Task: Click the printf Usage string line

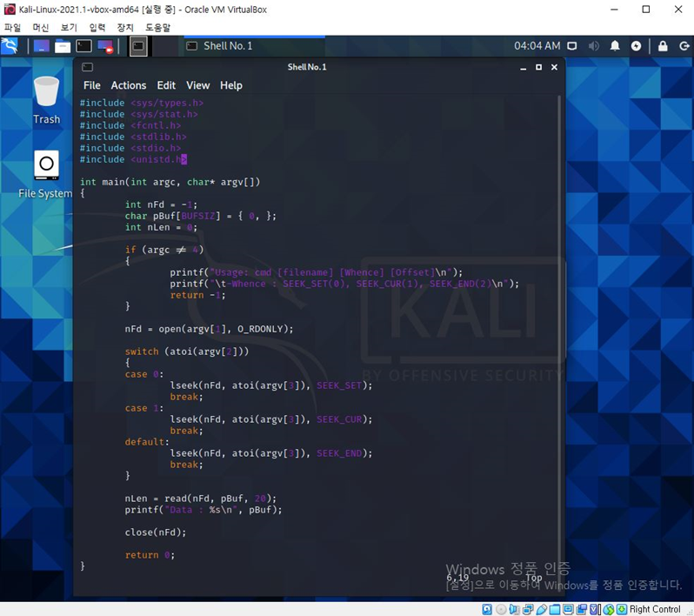Action: tap(316, 272)
